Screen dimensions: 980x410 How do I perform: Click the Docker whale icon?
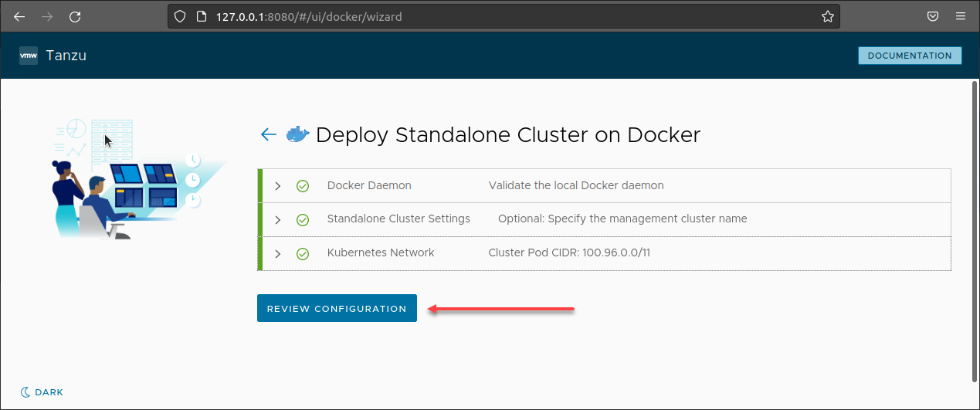click(297, 134)
